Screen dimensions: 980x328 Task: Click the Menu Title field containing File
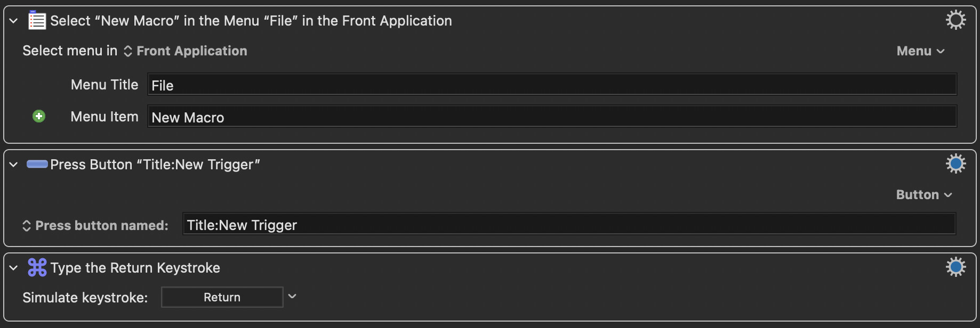(x=551, y=85)
